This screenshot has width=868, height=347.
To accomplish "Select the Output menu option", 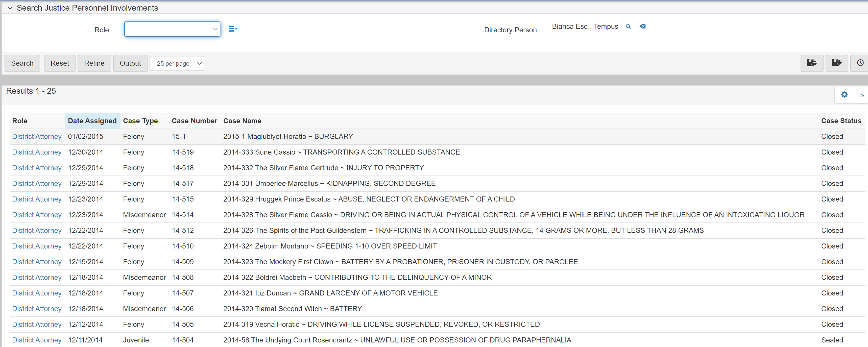I will tap(130, 63).
